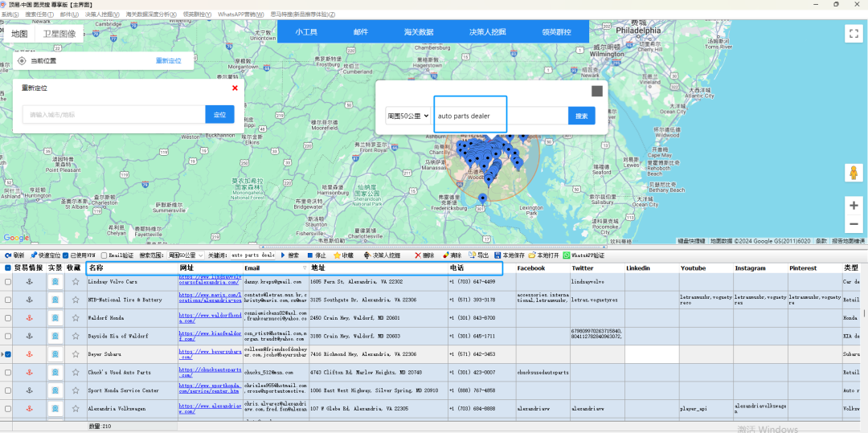Open the 周围50公里 radius dropdown on map
This screenshot has width=868, height=433.
click(x=408, y=116)
